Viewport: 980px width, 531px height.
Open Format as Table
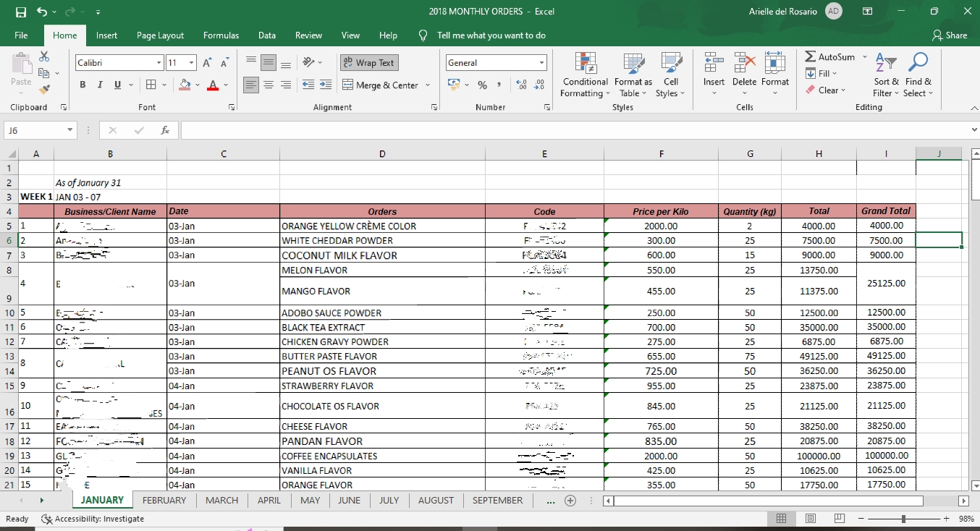tap(633, 75)
